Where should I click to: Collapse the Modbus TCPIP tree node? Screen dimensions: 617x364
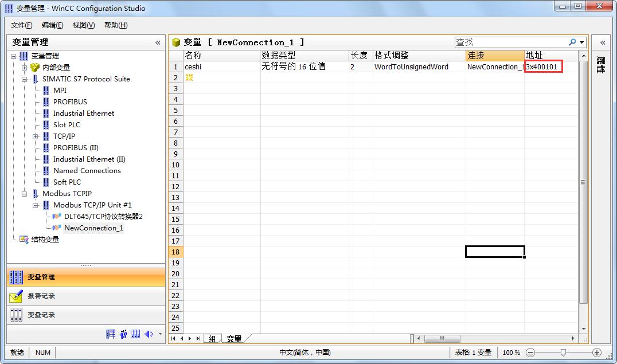25,194
